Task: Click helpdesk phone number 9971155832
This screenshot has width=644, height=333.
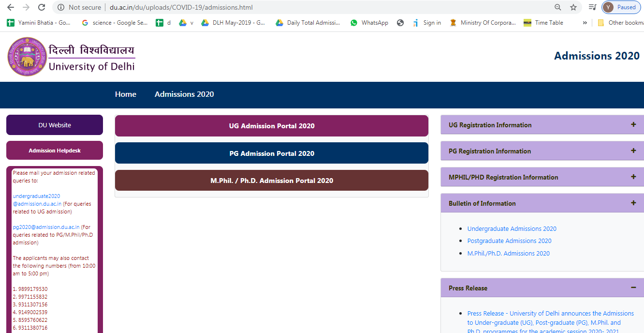Action: click(33, 297)
